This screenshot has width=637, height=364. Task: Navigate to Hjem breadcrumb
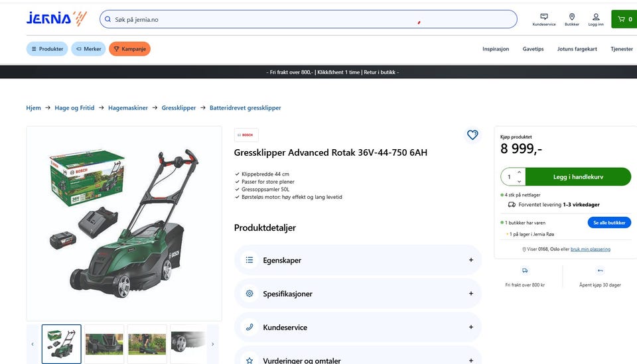click(x=33, y=107)
